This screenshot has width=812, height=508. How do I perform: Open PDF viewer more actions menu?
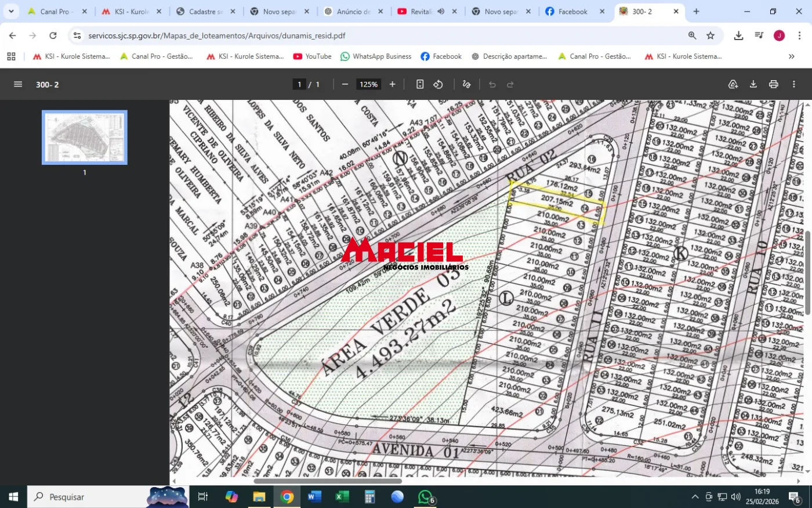(x=793, y=84)
